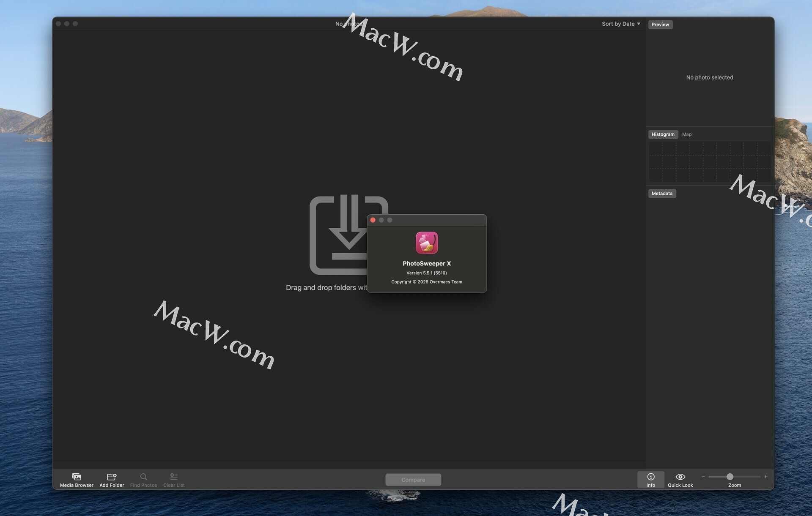Click the Add Folder icon
The image size is (812, 516).
point(112,476)
